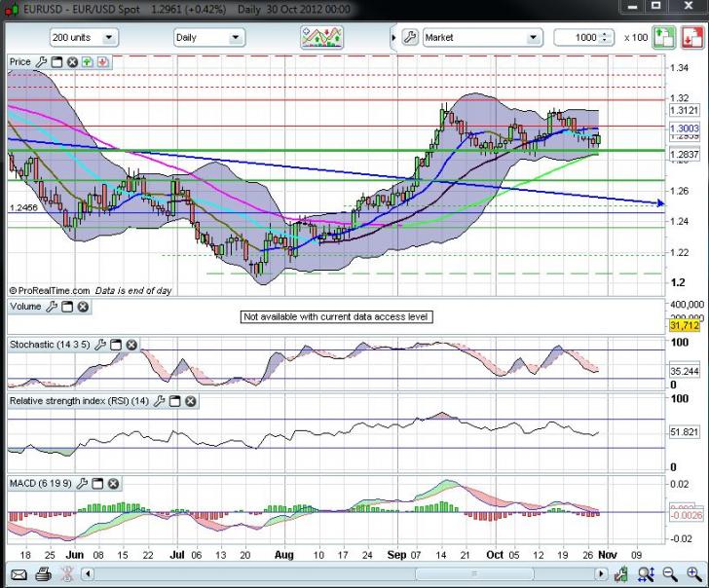Open the Market order type dropdown
The image size is (709, 588).
[x=482, y=38]
